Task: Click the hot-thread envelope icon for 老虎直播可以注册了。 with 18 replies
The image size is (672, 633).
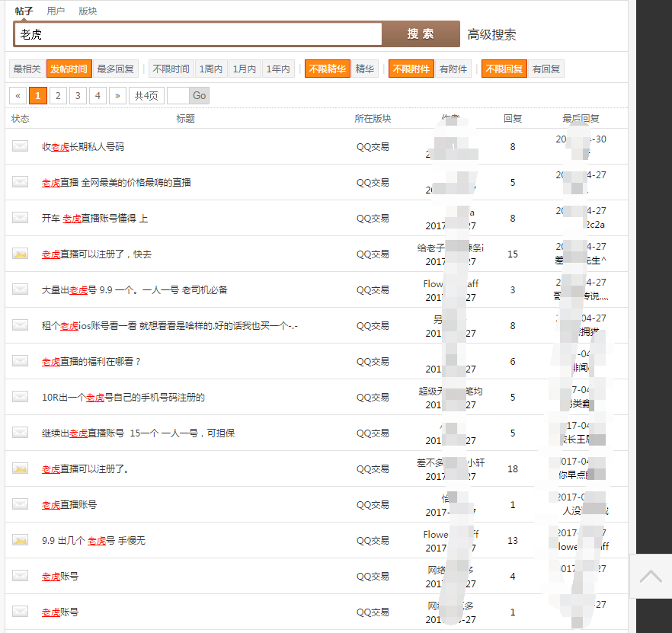Action: (20, 468)
